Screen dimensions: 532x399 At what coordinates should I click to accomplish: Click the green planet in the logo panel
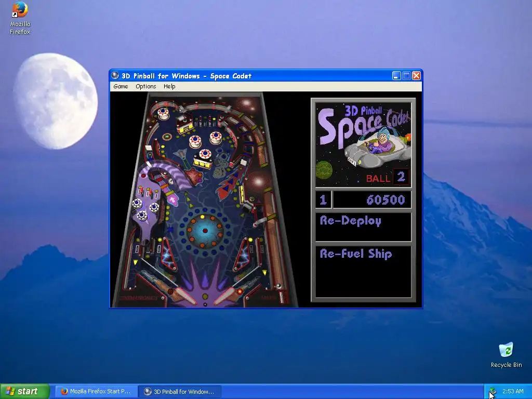(x=324, y=170)
